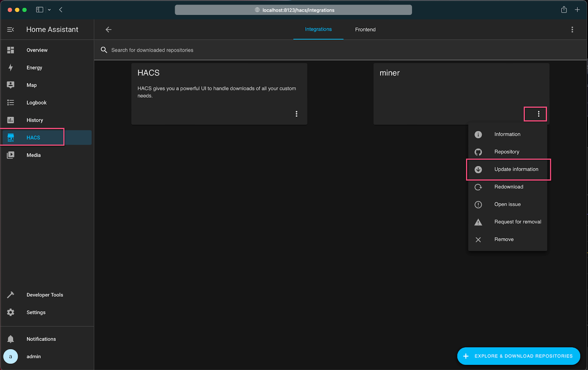Open the miner integration card title

[x=390, y=73]
